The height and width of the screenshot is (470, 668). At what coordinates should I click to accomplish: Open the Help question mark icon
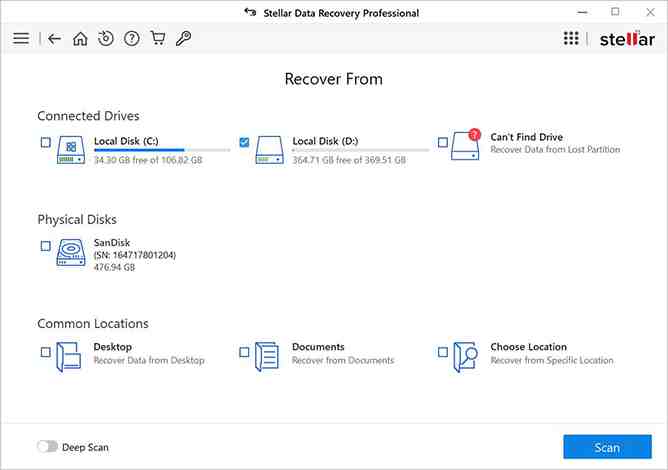132,39
